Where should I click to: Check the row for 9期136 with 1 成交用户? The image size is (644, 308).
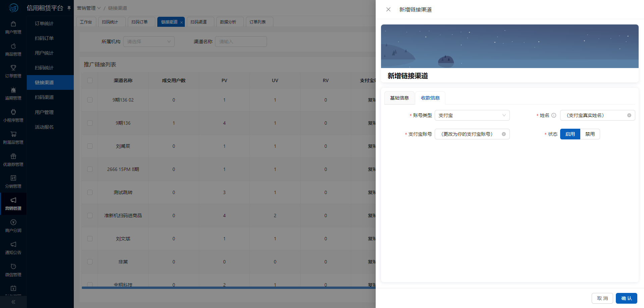pyautogui.click(x=90, y=123)
